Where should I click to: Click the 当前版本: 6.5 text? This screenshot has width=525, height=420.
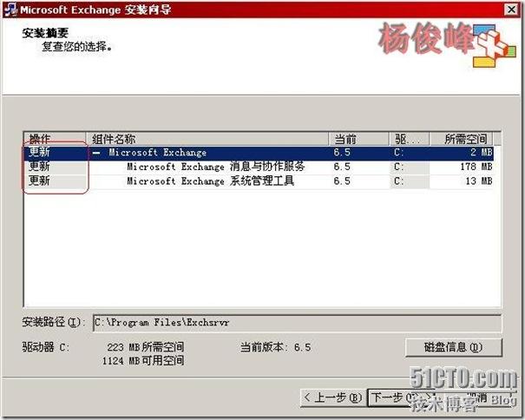(x=276, y=347)
